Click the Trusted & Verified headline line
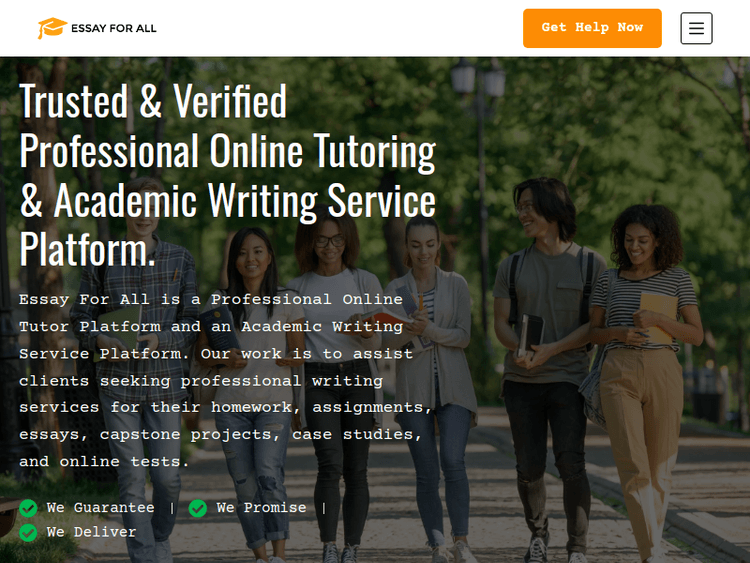Viewport: 750px width, 563px height. [153, 101]
